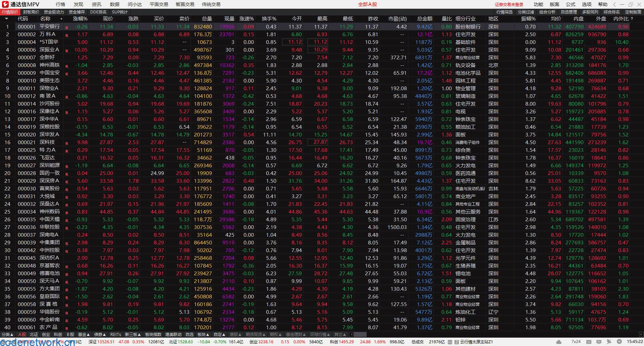
Task: Open the 行情 menu
Action: [60, 4]
